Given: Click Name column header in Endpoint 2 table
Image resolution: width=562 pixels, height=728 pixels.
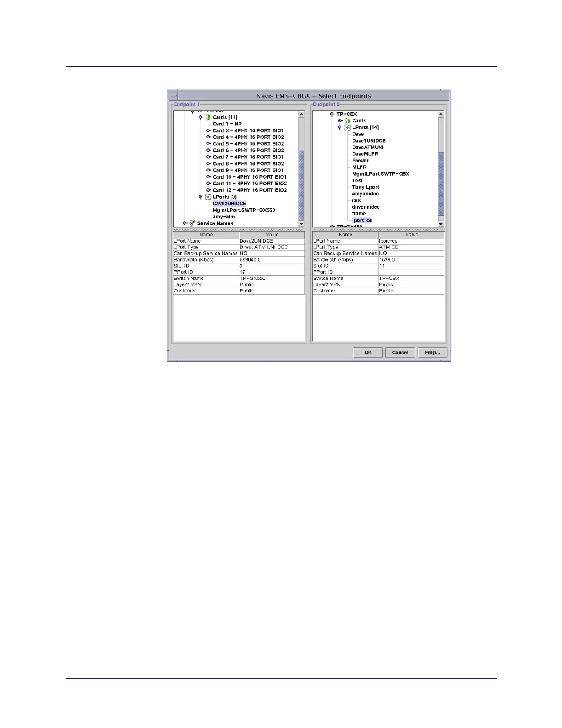Looking at the screenshot, I should [345, 234].
